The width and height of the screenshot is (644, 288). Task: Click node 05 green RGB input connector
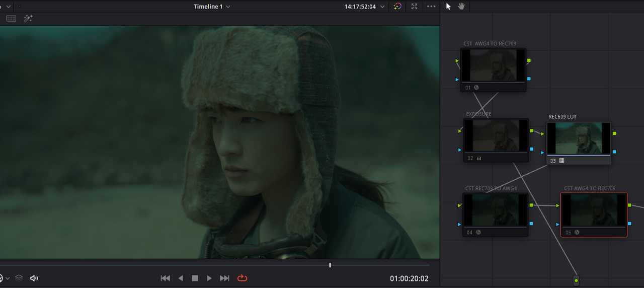tap(558, 205)
